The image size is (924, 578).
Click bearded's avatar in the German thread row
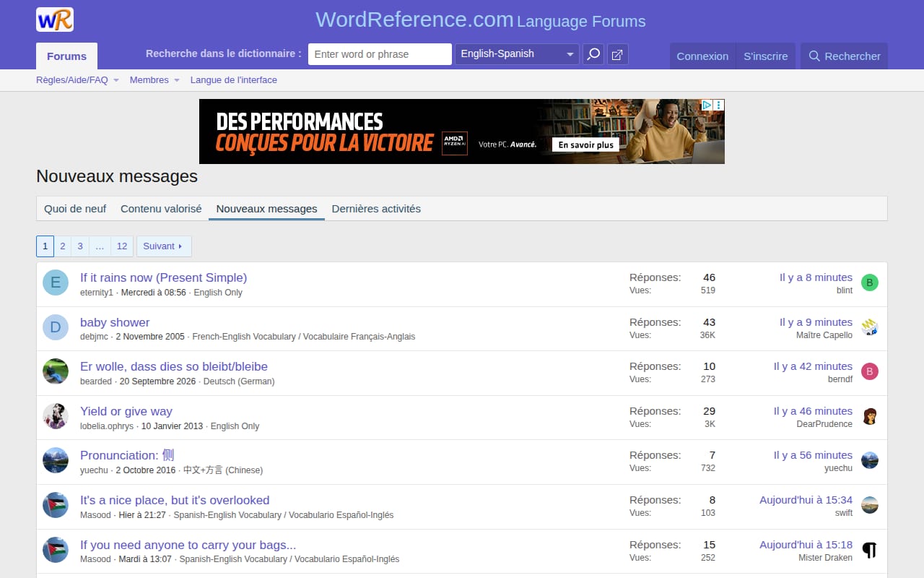click(x=56, y=372)
